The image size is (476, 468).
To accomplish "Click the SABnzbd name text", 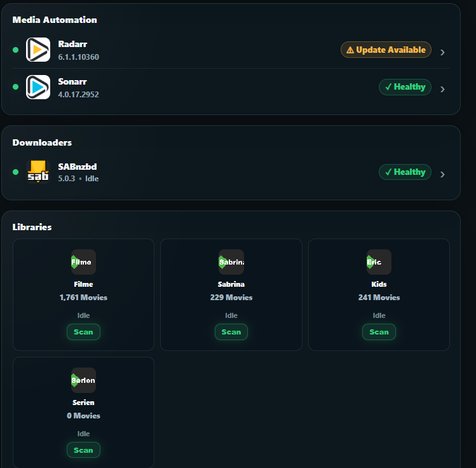I will coord(78,167).
